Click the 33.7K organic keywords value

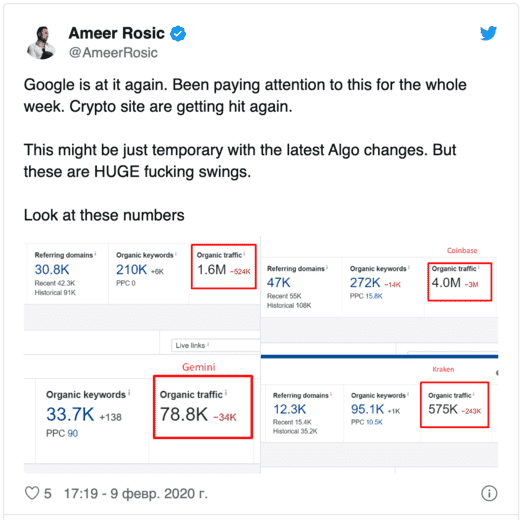click(x=70, y=414)
